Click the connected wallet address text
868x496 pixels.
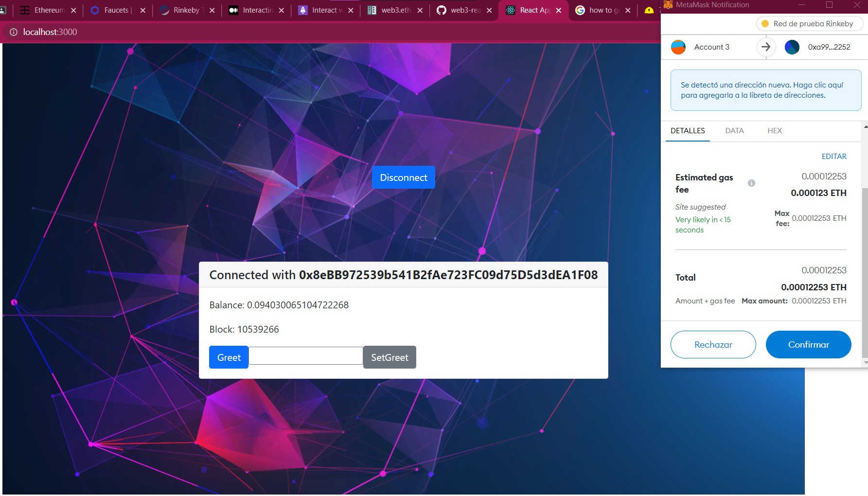pyautogui.click(x=448, y=275)
